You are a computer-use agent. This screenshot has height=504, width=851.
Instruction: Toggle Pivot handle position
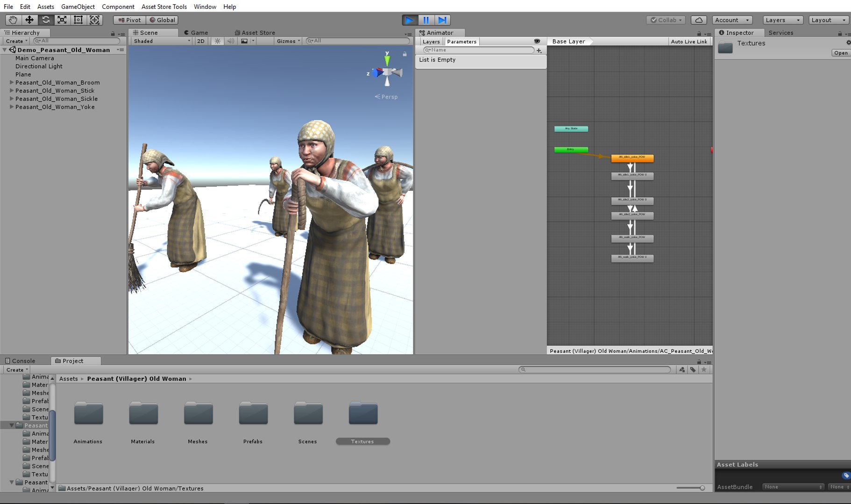[x=129, y=20]
